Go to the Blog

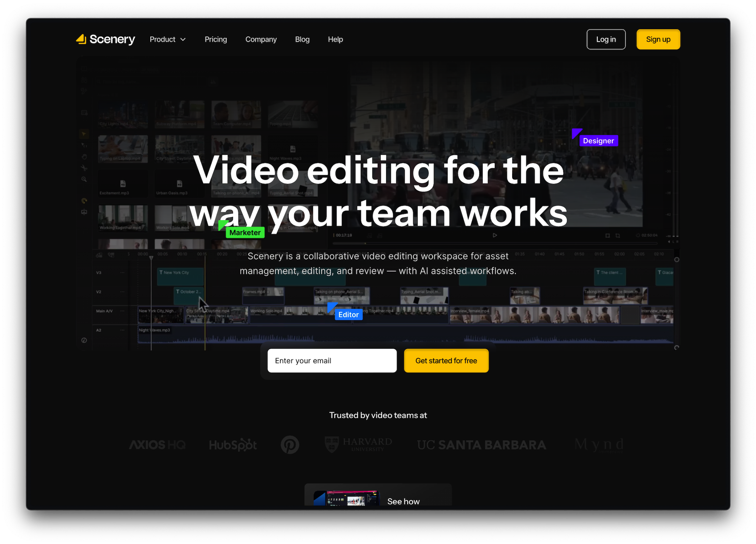[x=302, y=39]
